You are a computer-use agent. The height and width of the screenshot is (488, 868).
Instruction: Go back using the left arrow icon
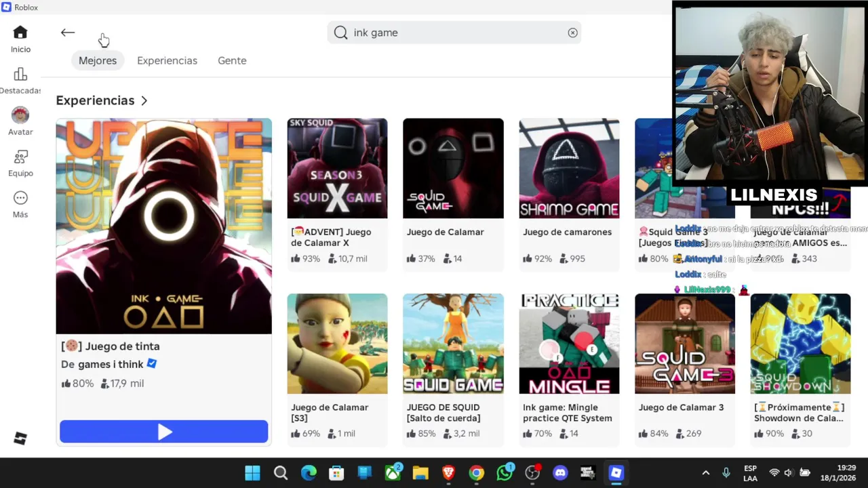click(67, 33)
